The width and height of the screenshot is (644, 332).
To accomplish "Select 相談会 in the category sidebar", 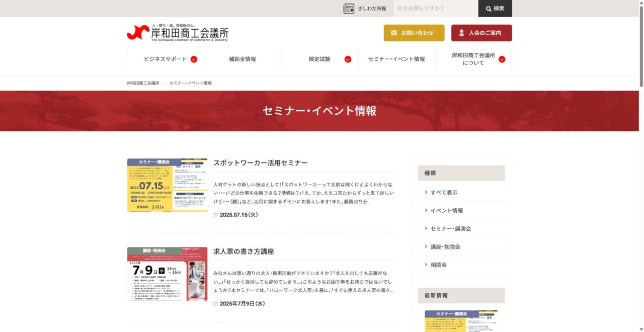I will (438, 265).
